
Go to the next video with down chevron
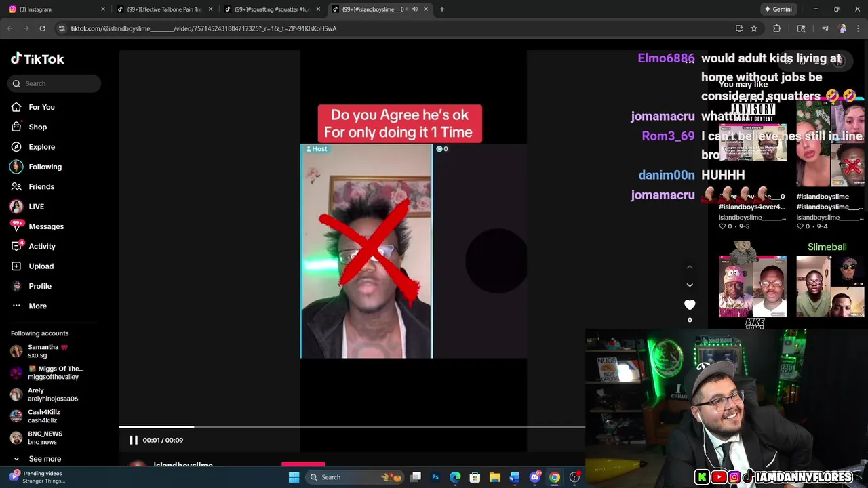tap(690, 285)
